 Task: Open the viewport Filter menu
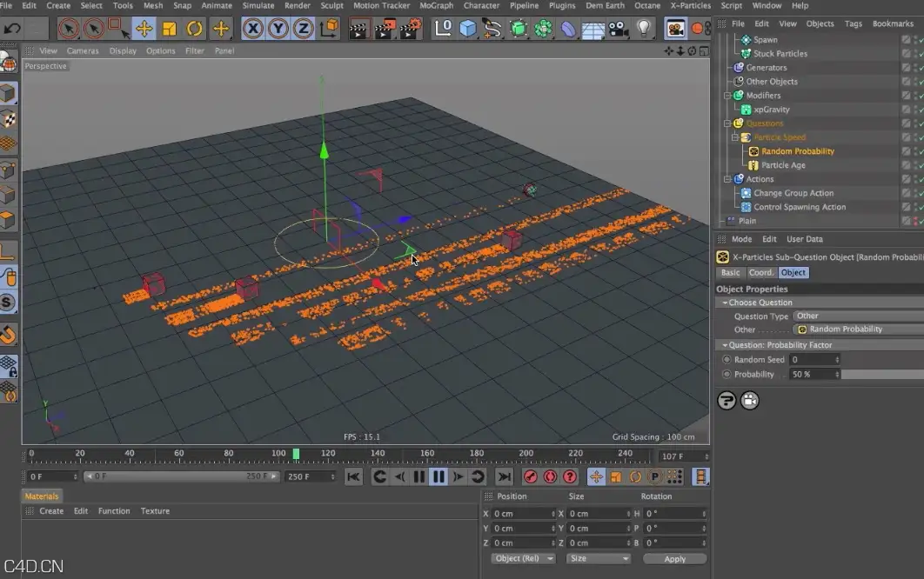(x=195, y=50)
